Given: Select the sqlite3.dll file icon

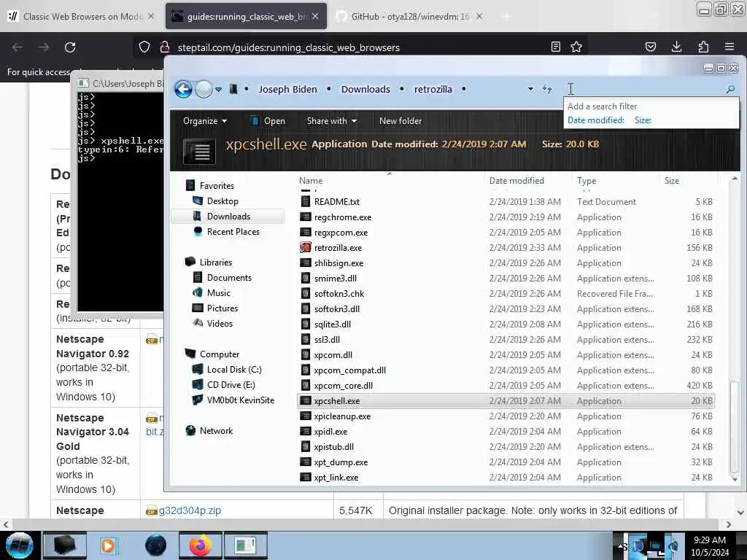Looking at the screenshot, I should pyautogui.click(x=306, y=324).
